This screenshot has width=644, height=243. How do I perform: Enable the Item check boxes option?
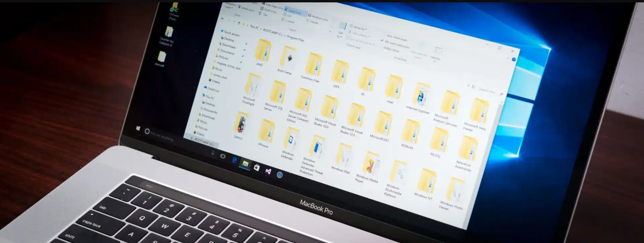pyautogui.click(x=384, y=34)
